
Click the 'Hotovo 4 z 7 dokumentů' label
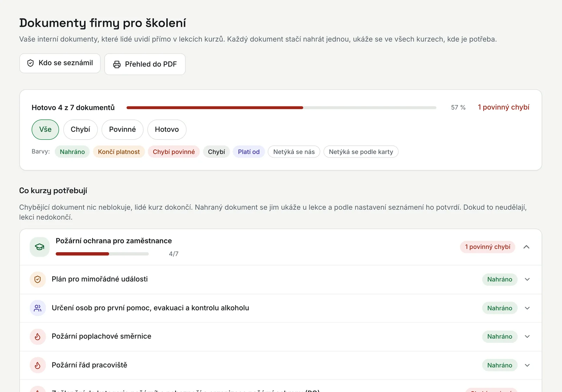click(x=73, y=107)
